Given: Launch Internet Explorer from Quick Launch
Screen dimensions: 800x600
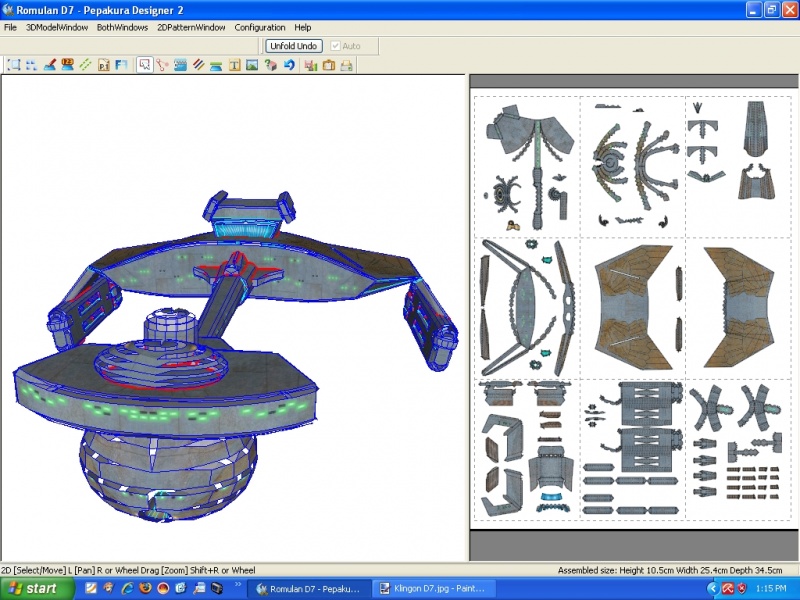Looking at the screenshot, I should click(127, 588).
